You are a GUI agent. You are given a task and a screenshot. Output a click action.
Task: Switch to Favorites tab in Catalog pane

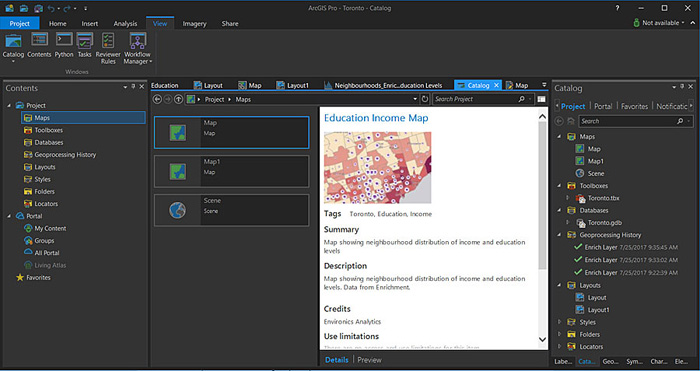click(634, 106)
